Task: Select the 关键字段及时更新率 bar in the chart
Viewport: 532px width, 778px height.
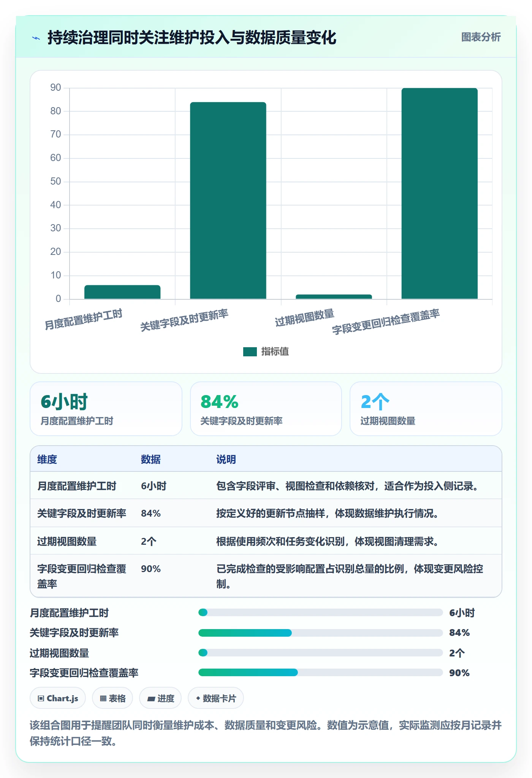Action: tap(228, 201)
